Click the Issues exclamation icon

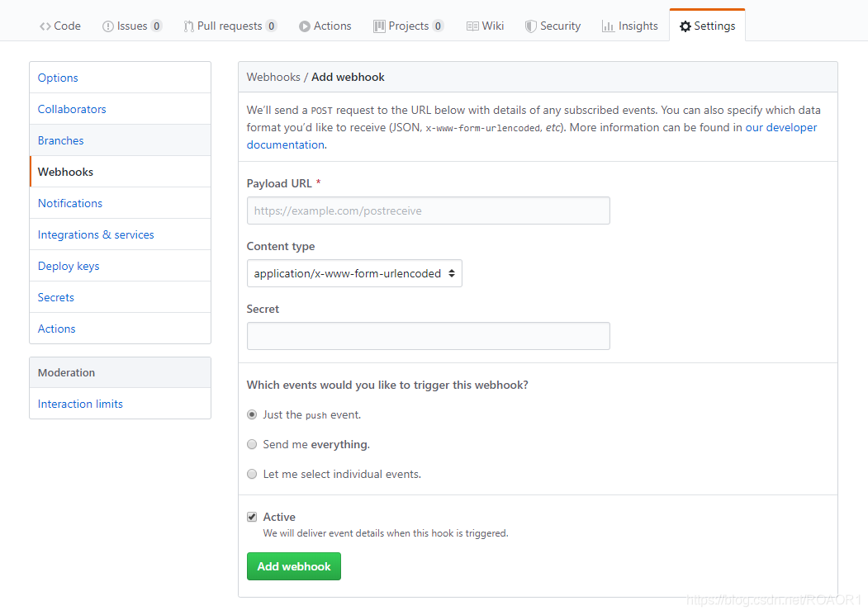[x=108, y=26]
